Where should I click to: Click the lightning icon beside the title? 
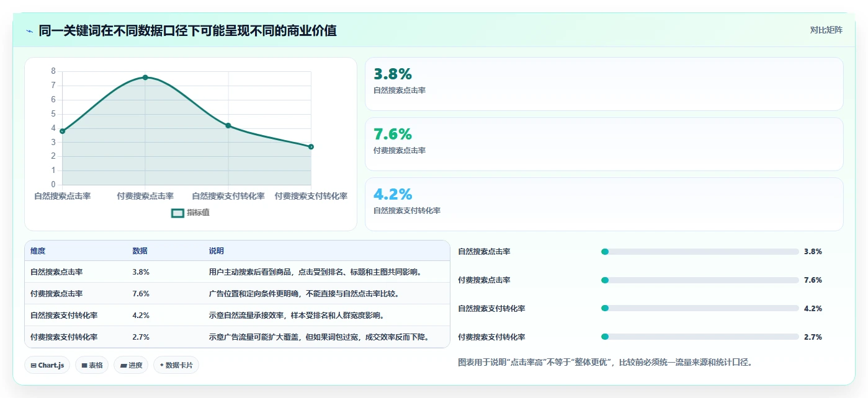point(30,30)
